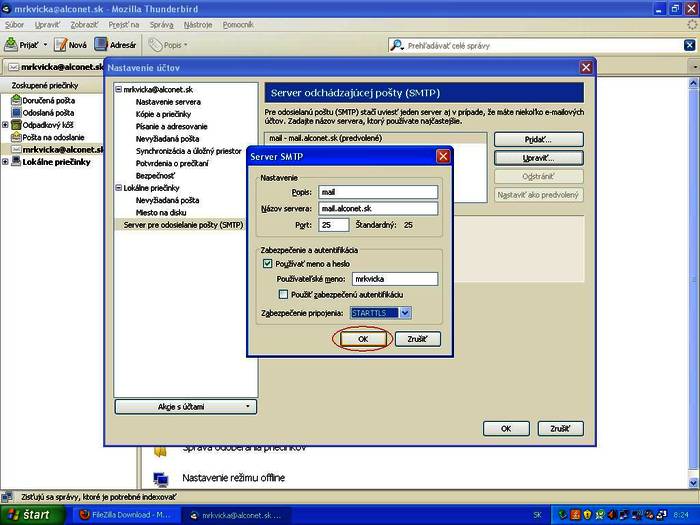Open Akcie s účtami dropdown button
This screenshot has height=525, width=700.
(186, 407)
